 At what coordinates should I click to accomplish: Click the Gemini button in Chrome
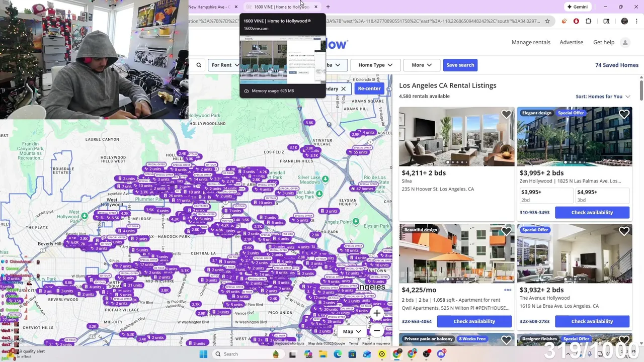click(x=577, y=7)
